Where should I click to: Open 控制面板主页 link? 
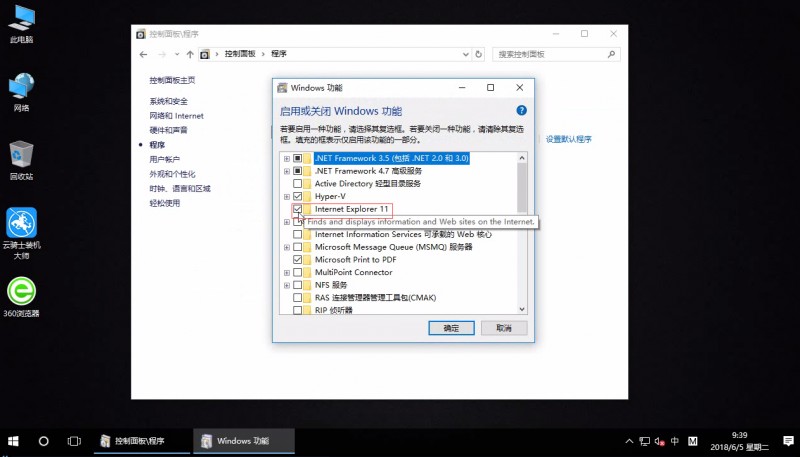pyautogui.click(x=172, y=80)
